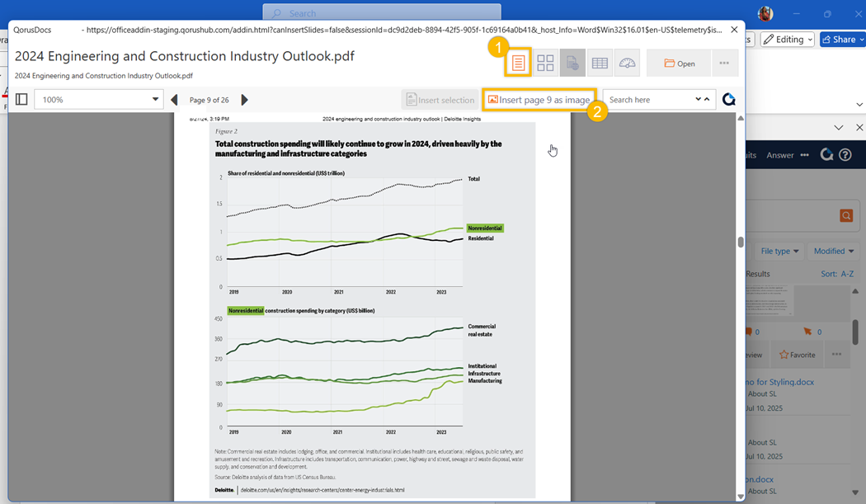The height and width of the screenshot is (504, 866).
Task: Type in the Search here field
Action: click(x=648, y=100)
